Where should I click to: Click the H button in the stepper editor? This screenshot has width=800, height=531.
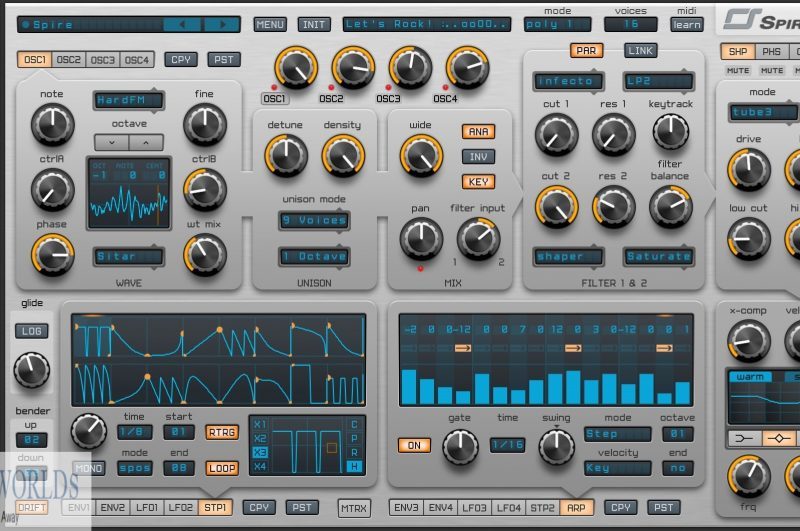(x=354, y=466)
